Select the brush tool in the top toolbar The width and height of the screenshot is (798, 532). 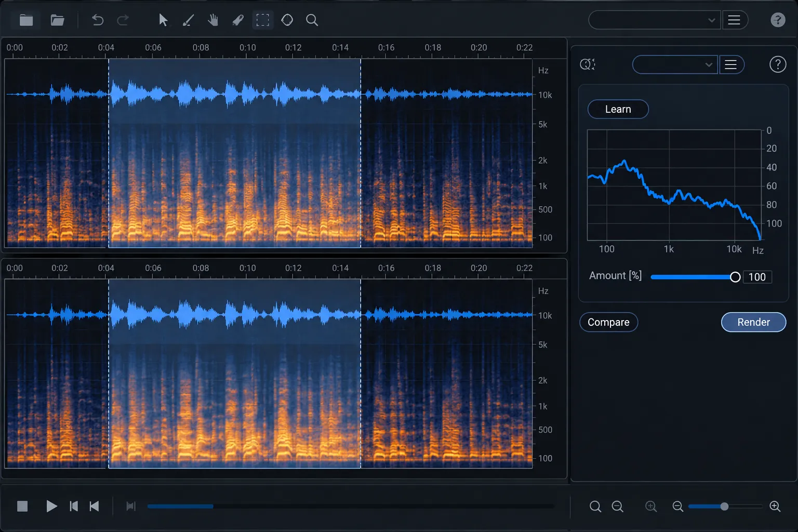(188, 20)
